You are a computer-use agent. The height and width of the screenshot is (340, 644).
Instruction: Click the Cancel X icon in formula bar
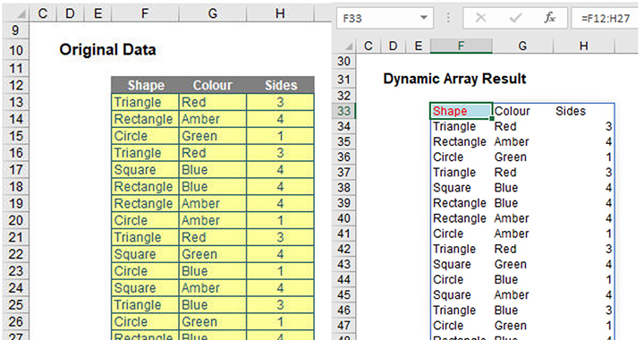click(x=480, y=18)
